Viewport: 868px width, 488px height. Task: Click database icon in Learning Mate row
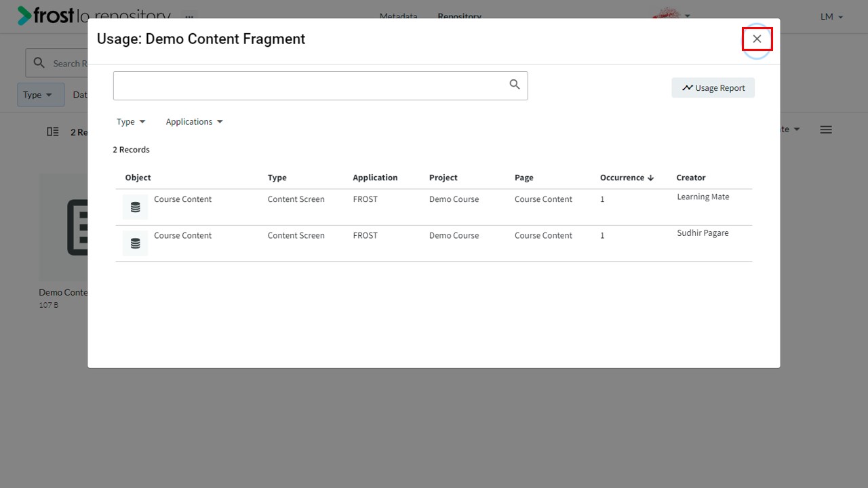point(135,207)
